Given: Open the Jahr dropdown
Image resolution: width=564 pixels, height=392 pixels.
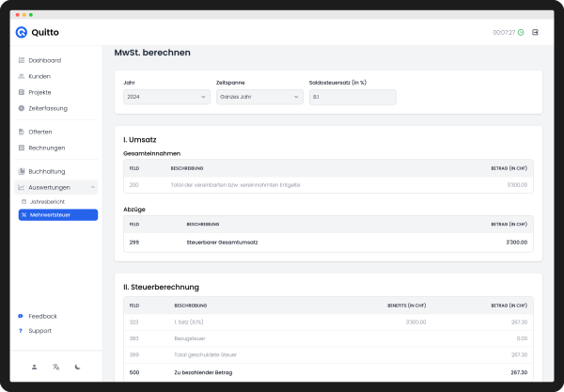Looking at the screenshot, I should tap(166, 97).
